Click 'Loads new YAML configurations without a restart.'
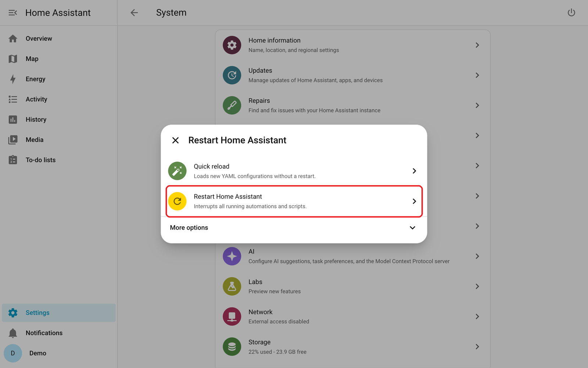Viewport: 588px width, 368px height. (255, 176)
